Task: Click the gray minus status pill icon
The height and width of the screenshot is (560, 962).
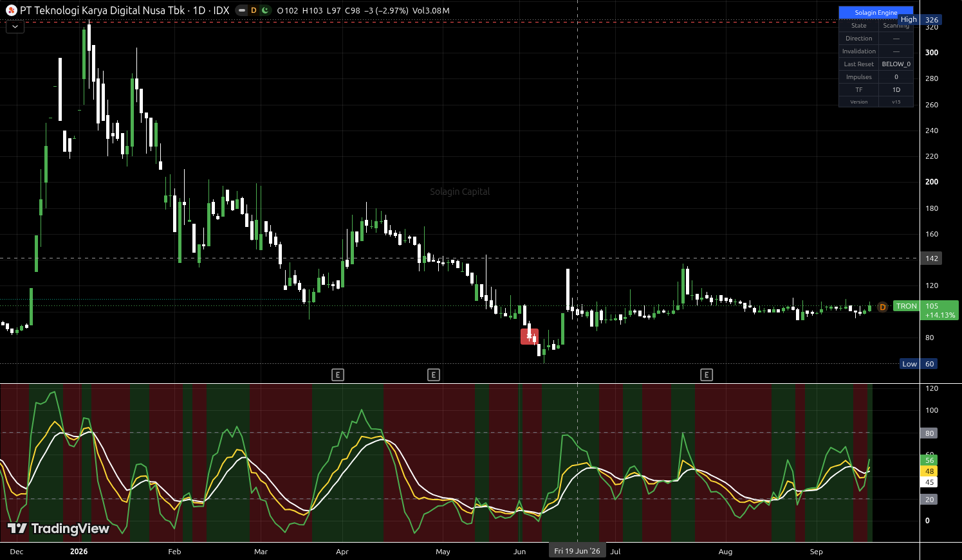Action: (242, 10)
